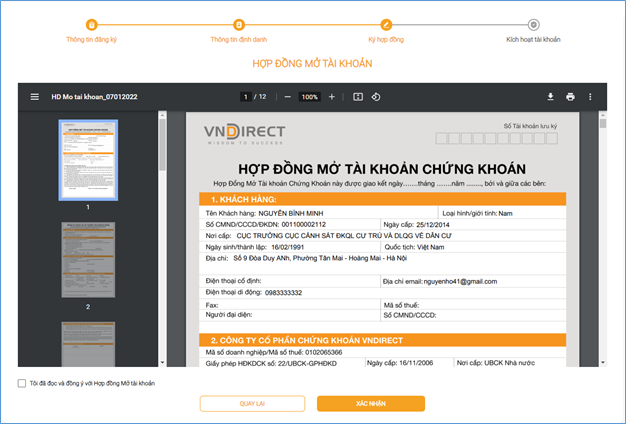This screenshot has width=626, height=424.
Task: Click the Thông tin đăng ký step label
Action: click(x=91, y=40)
